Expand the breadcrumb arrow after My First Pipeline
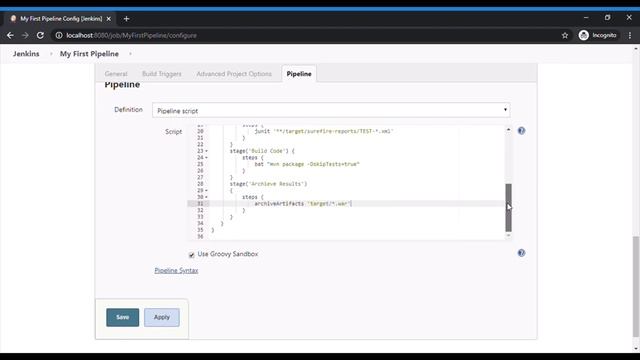The image size is (640, 360). (x=130, y=54)
